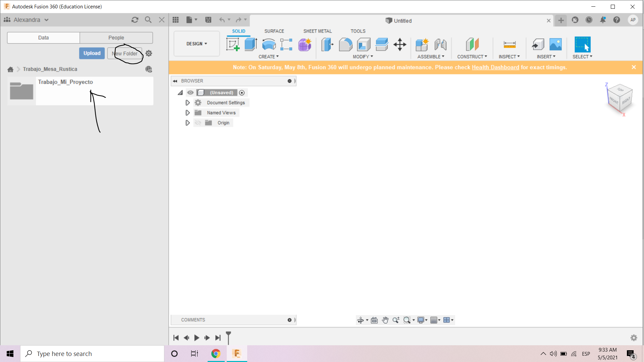This screenshot has width=644, height=362.
Task: Toggle visibility eye of Unsaved component
Action: (x=190, y=93)
